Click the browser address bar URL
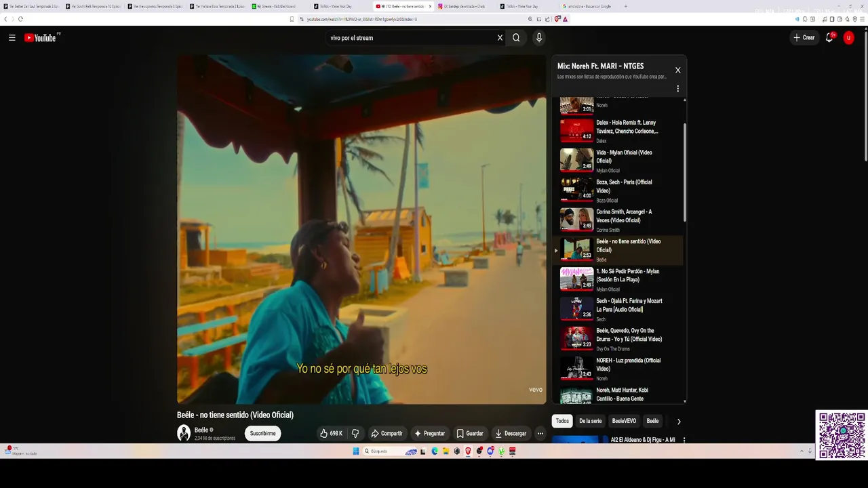Viewport: 868px width, 488px height. pos(361,19)
